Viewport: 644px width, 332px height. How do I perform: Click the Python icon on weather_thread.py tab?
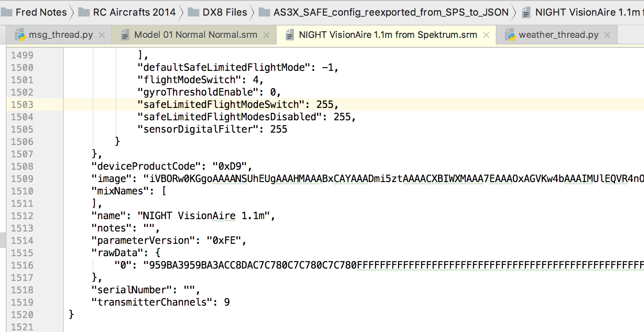[510, 35]
